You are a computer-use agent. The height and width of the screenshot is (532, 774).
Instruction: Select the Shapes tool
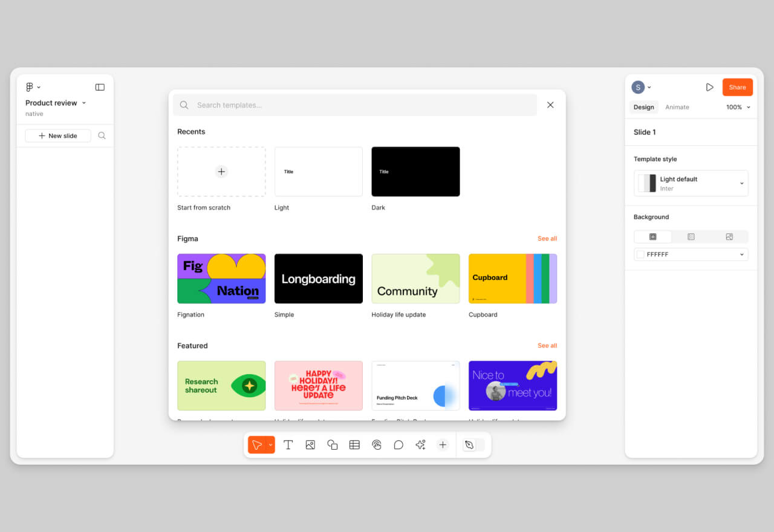[x=332, y=444]
